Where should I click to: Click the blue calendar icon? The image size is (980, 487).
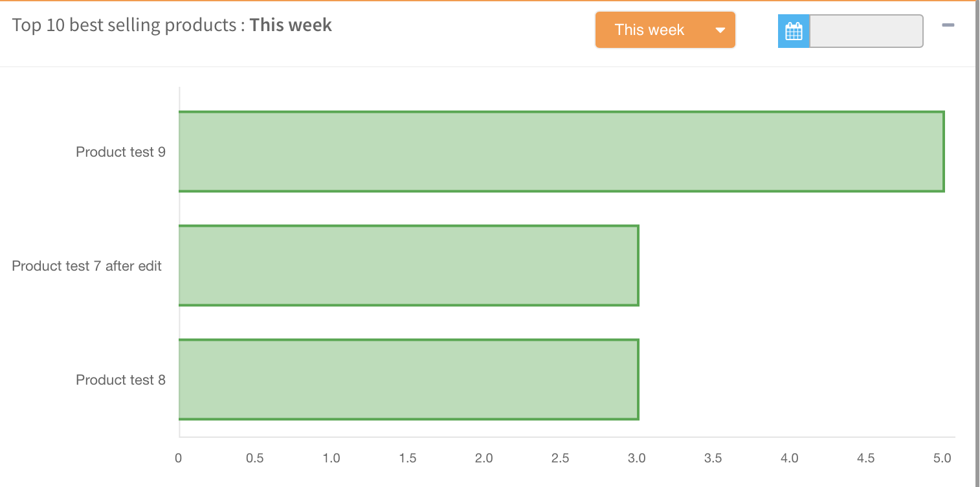tap(794, 31)
